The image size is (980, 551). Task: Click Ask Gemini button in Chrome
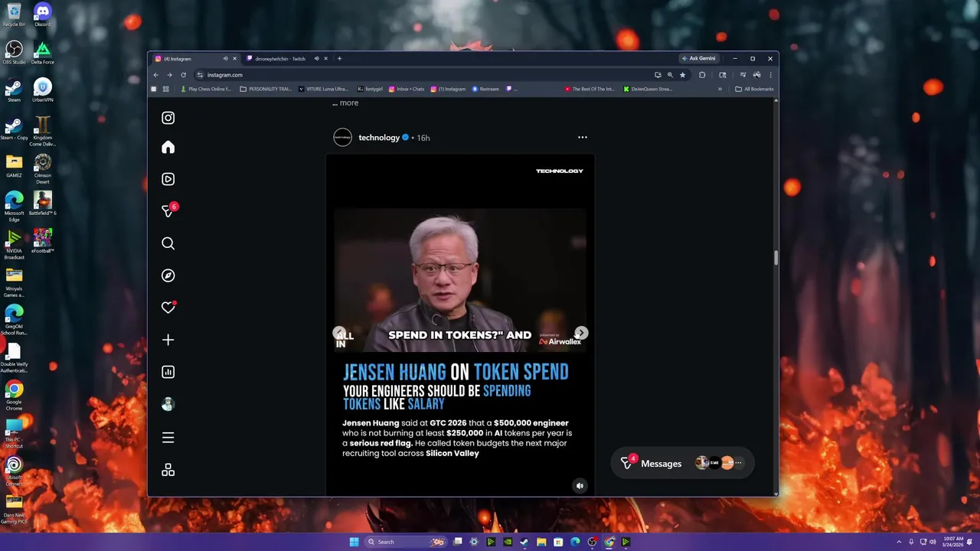coord(699,58)
